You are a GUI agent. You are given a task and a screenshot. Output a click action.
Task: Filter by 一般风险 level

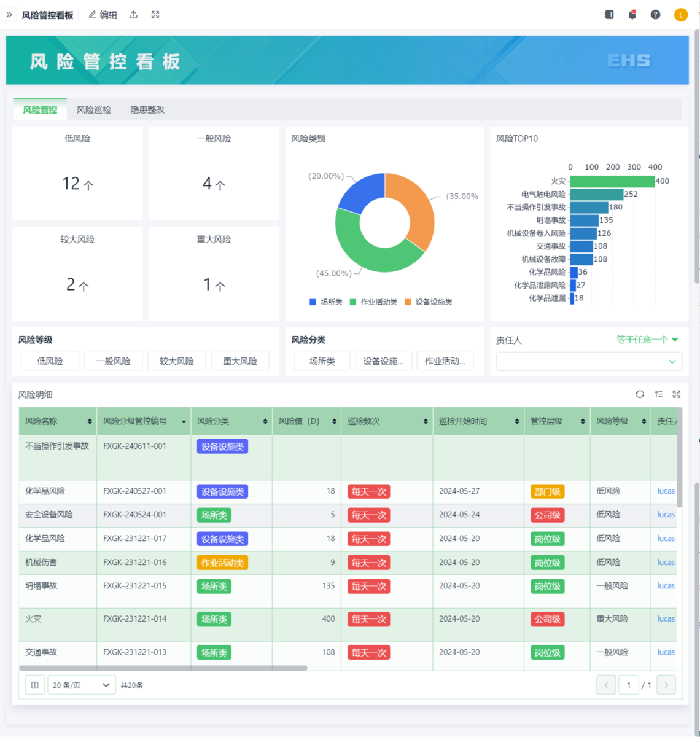pos(113,361)
